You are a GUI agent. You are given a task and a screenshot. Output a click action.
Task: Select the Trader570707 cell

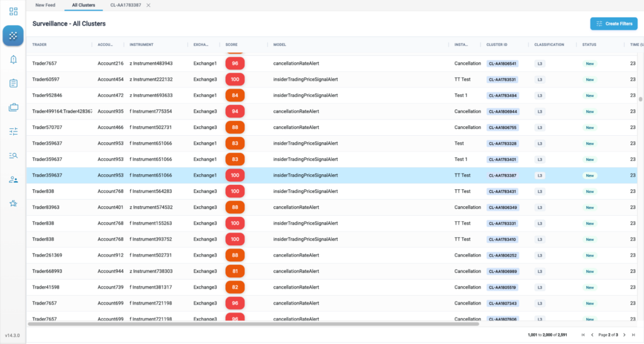[x=47, y=128]
